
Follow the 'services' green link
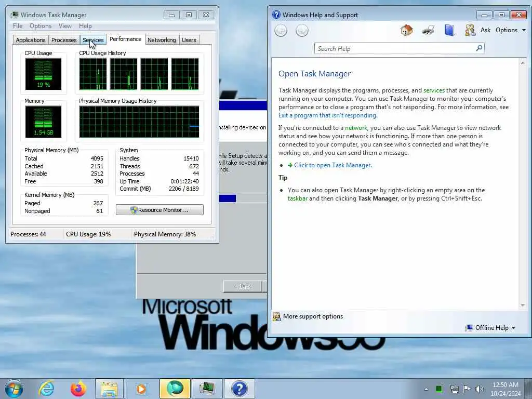click(x=434, y=90)
